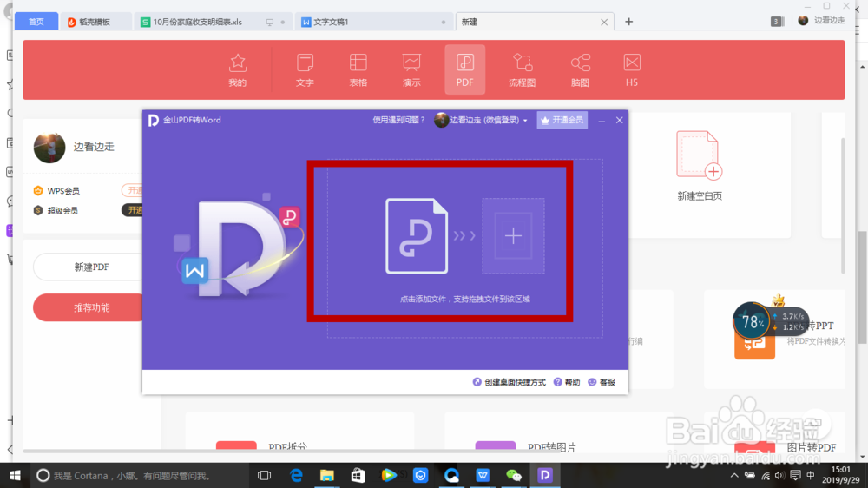Select the 表格 spreadsheet icon
The image size is (868, 488).
(358, 70)
